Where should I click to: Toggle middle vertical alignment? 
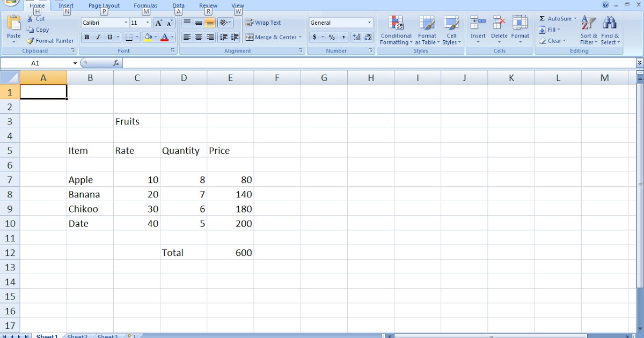click(x=199, y=23)
